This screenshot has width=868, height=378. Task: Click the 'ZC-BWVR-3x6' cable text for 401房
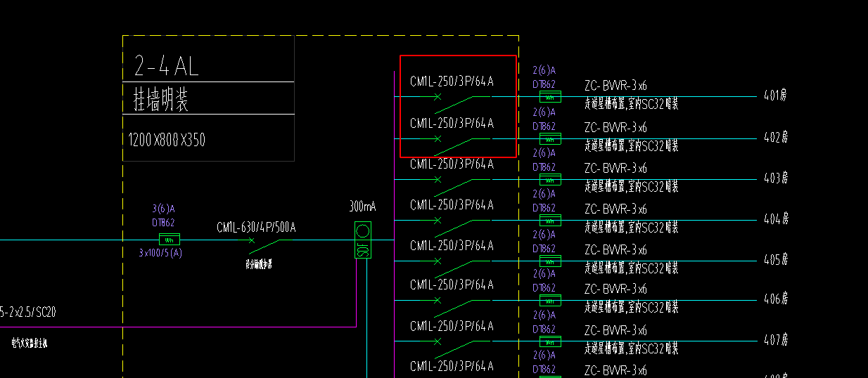tap(615, 86)
